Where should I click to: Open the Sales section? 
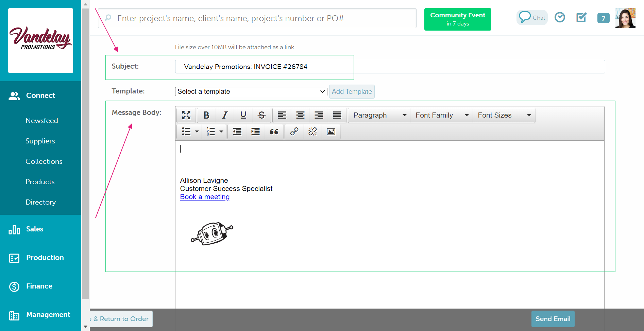40,229
